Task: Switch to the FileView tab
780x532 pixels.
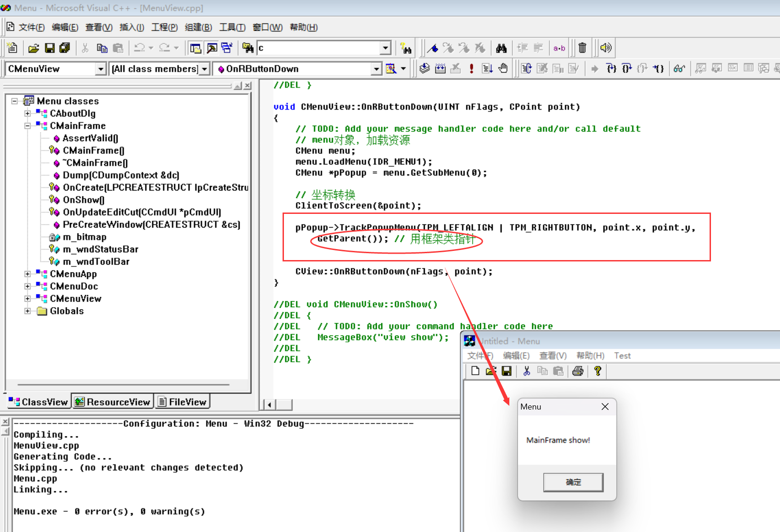Action: point(182,401)
